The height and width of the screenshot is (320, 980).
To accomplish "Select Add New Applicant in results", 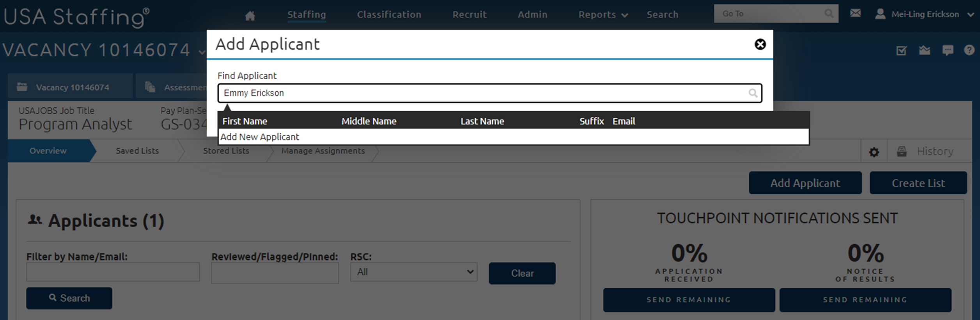I will pos(260,137).
